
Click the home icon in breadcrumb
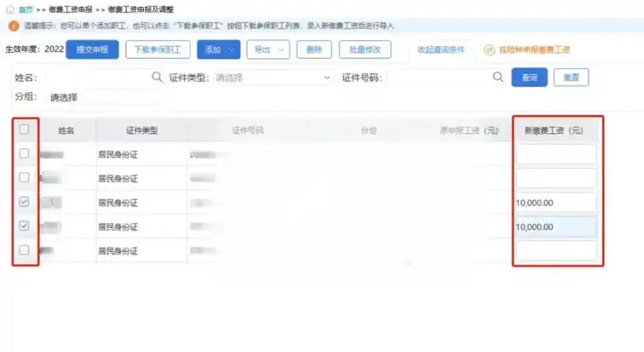(10, 10)
